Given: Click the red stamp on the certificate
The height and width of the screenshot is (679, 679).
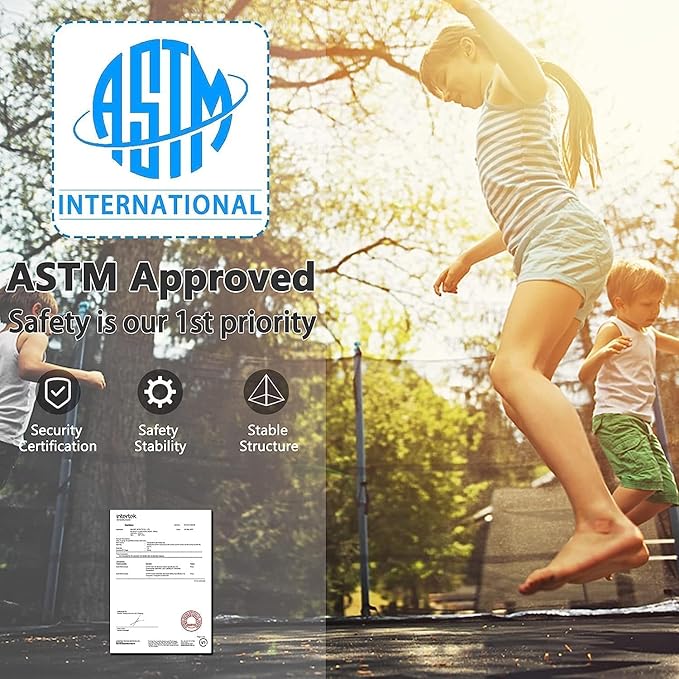Looking at the screenshot, I should click(191, 620).
